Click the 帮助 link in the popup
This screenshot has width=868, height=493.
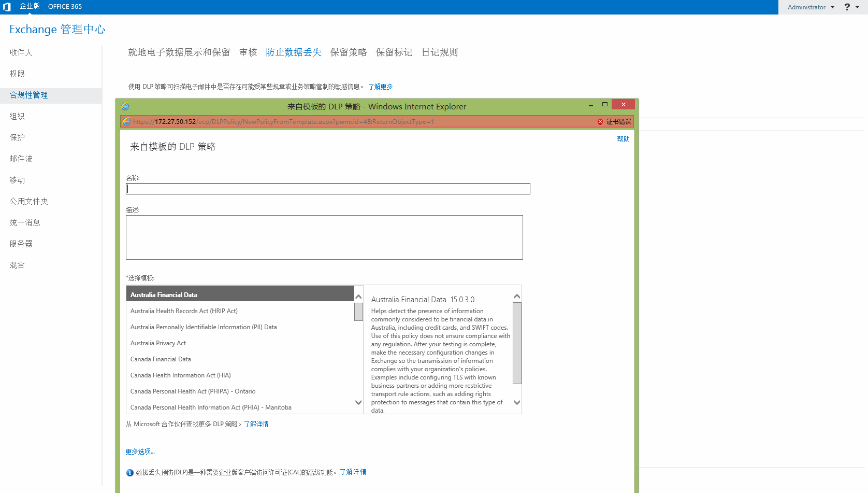[x=623, y=139]
